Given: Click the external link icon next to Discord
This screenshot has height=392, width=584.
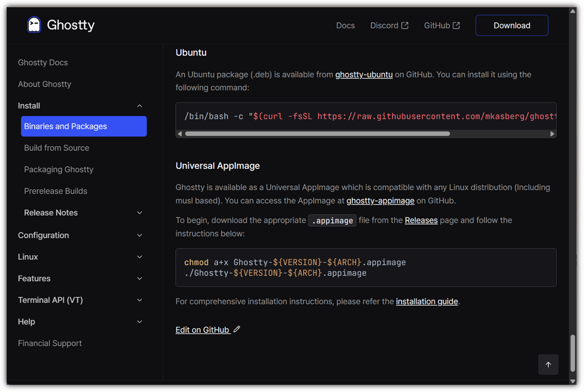Looking at the screenshot, I should point(405,26).
